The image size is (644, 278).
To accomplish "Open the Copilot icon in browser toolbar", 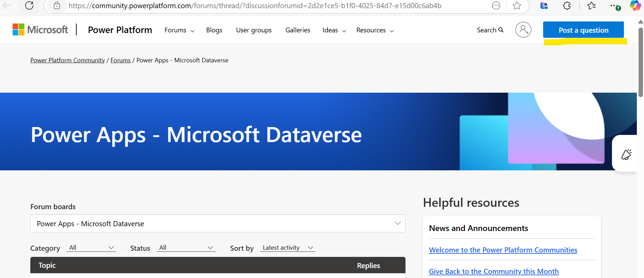I will click(635, 5).
